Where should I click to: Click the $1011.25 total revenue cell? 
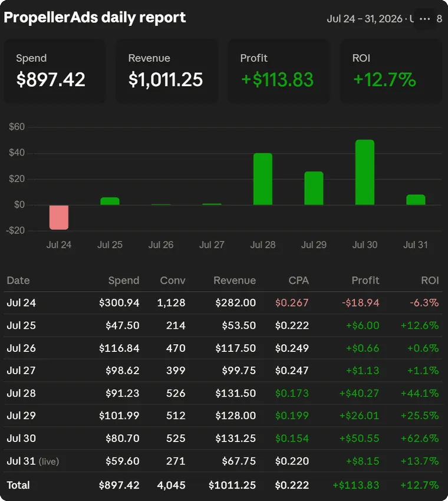[232, 485]
